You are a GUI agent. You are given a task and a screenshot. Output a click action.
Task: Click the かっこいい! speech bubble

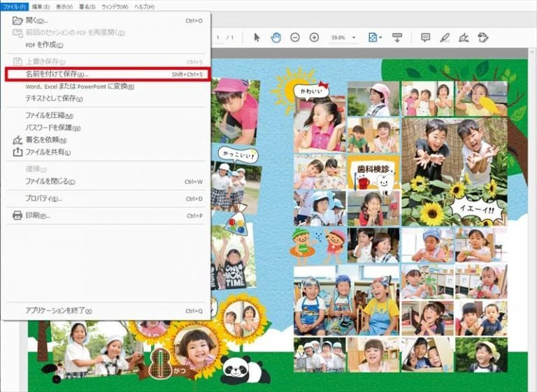[x=238, y=156]
